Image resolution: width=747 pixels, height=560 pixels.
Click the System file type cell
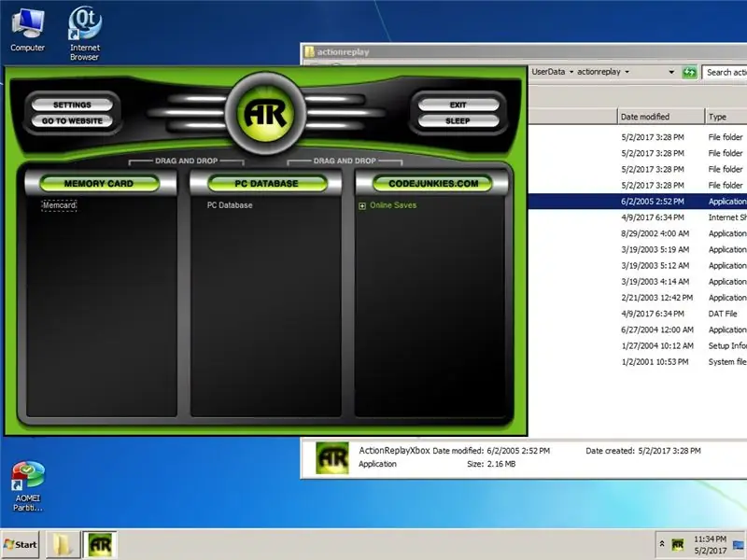(x=727, y=362)
